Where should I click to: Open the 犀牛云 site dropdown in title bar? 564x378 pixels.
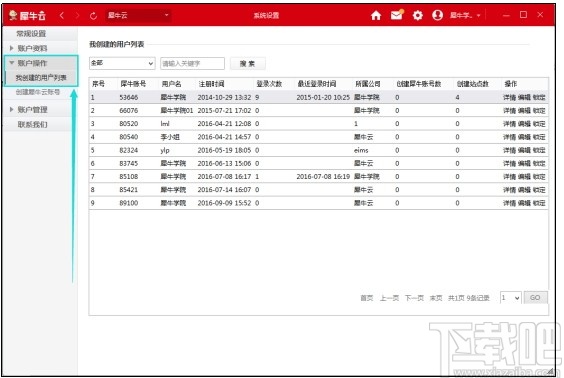point(138,15)
